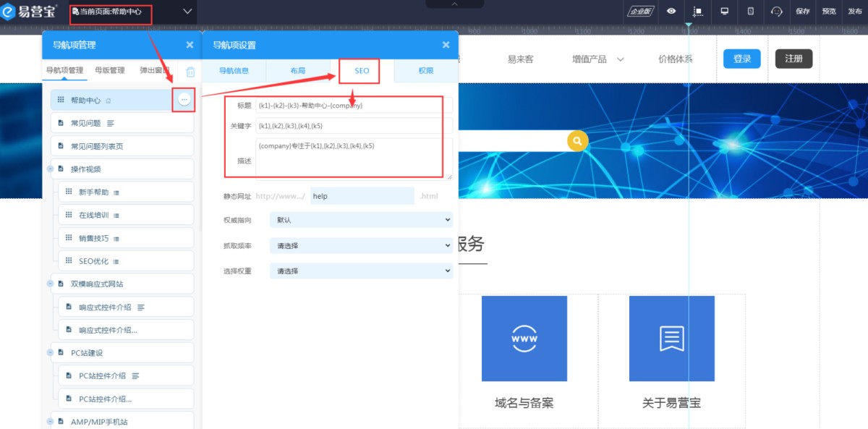
Task: Open the current page dropdown chevron
Action: (x=188, y=12)
